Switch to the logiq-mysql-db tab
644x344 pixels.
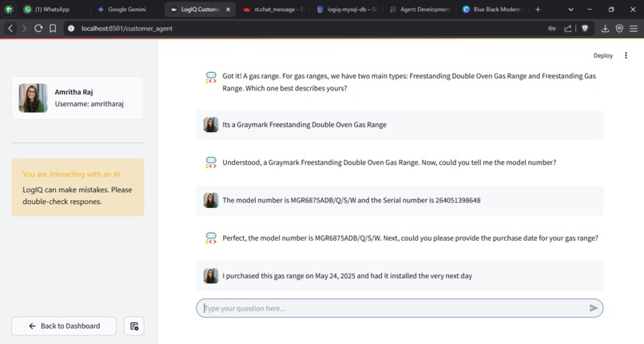tap(347, 9)
